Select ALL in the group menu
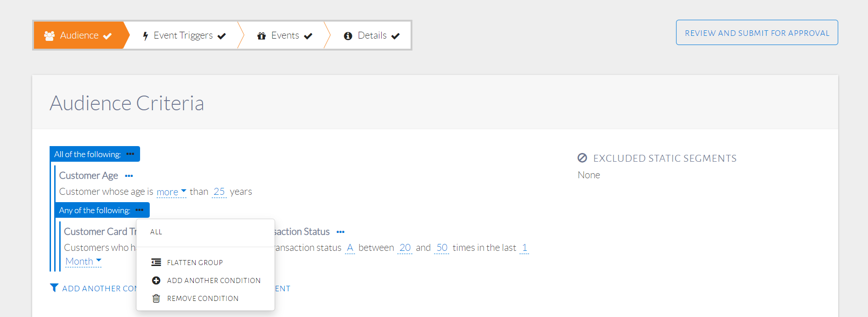This screenshot has width=868, height=317. [x=156, y=232]
